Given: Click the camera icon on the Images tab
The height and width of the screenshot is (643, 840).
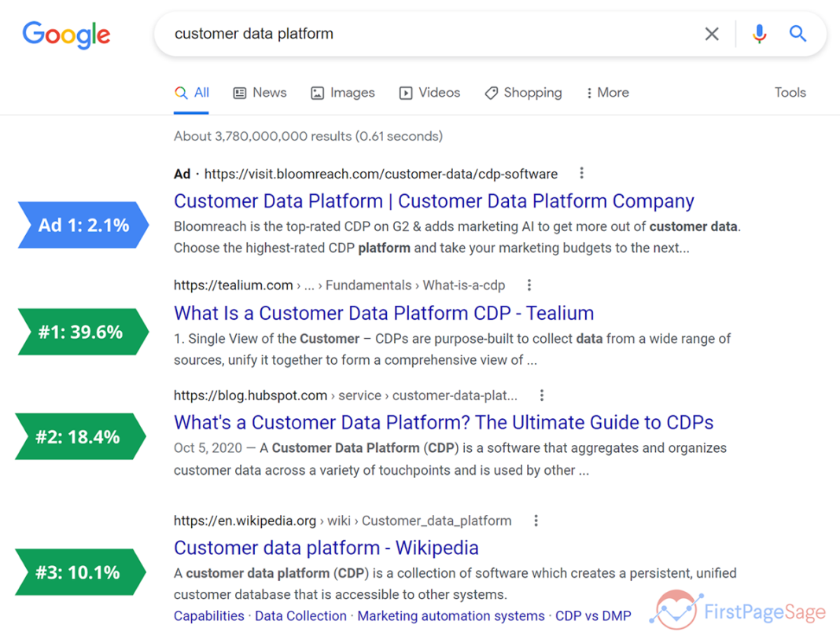Looking at the screenshot, I should [x=316, y=93].
